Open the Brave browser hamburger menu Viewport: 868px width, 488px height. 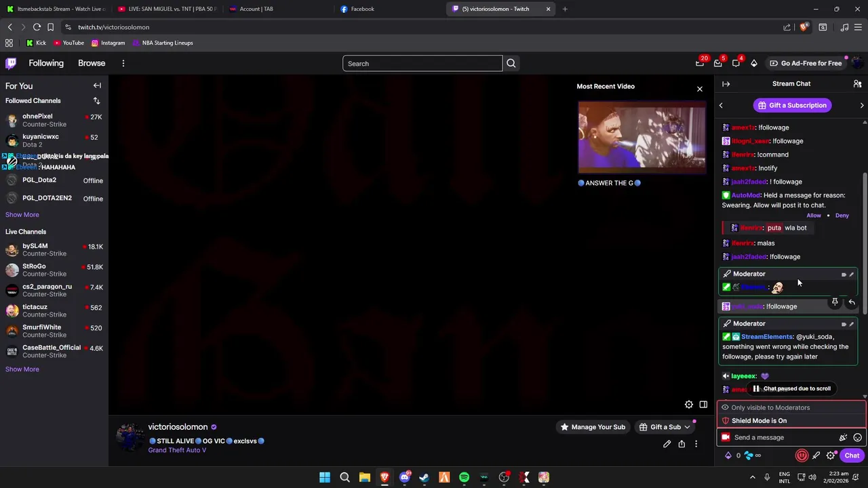(x=859, y=27)
